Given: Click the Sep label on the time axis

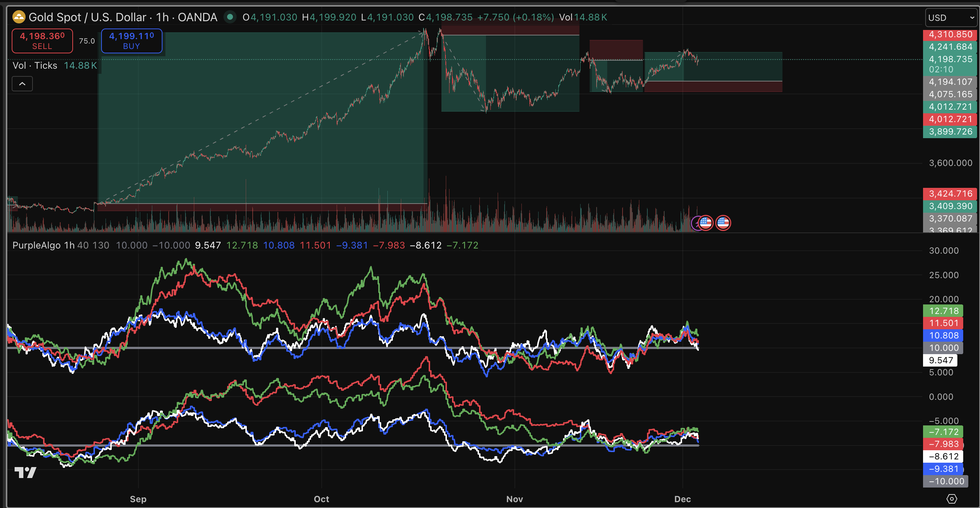Looking at the screenshot, I should click(138, 499).
